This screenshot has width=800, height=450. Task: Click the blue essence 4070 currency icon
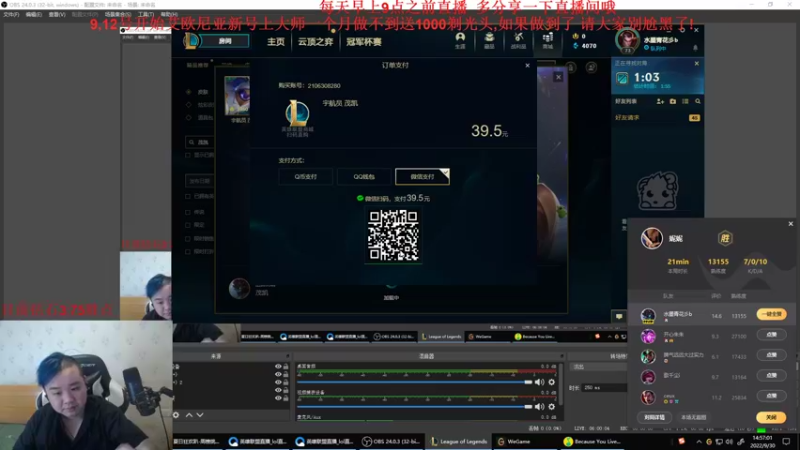[x=576, y=46]
